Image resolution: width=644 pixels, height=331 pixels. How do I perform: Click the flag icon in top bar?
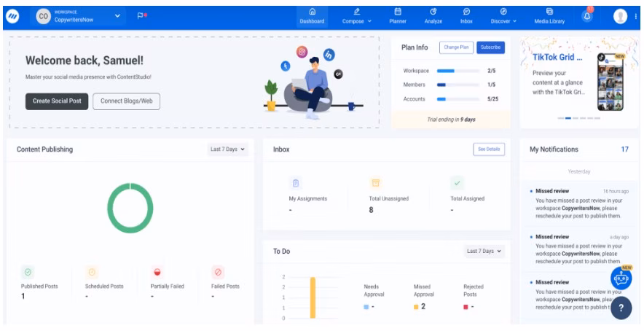[142, 15]
